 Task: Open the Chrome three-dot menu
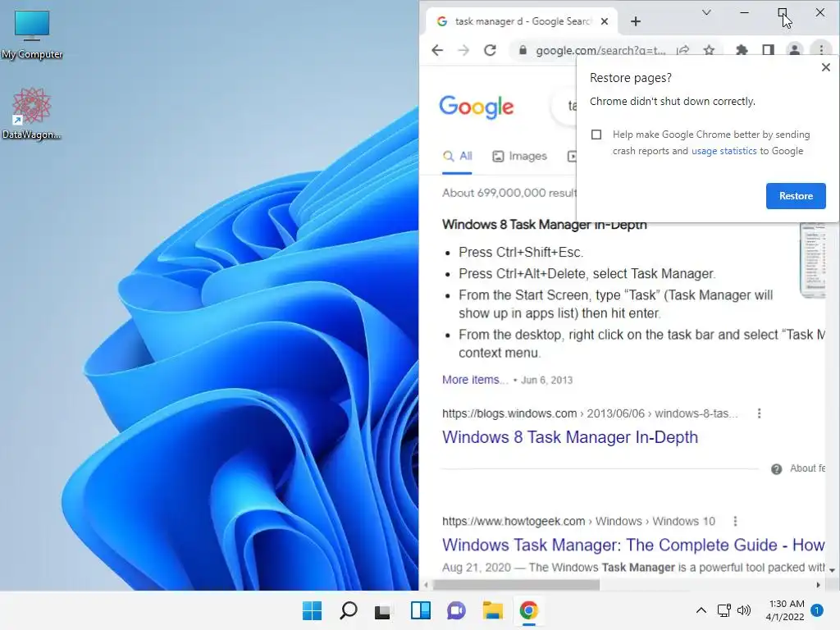pyautogui.click(x=820, y=50)
